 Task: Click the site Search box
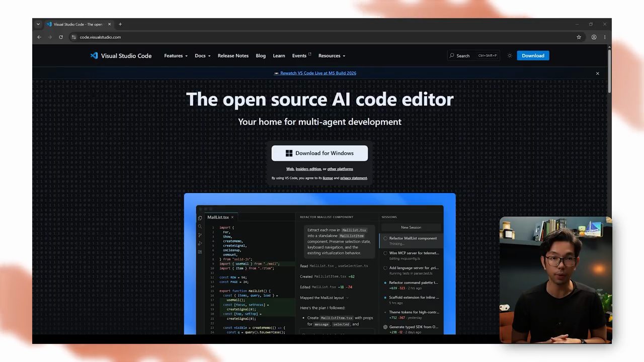pyautogui.click(x=473, y=56)
